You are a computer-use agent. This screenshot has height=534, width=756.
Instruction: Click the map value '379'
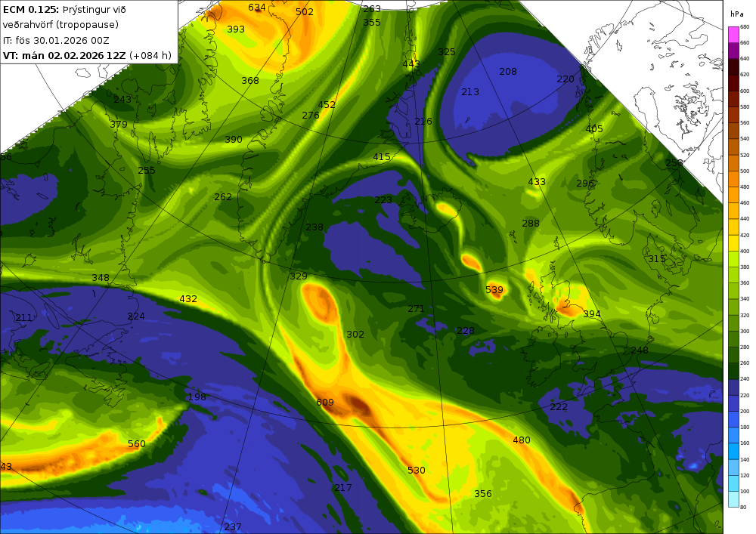[119, 124]
